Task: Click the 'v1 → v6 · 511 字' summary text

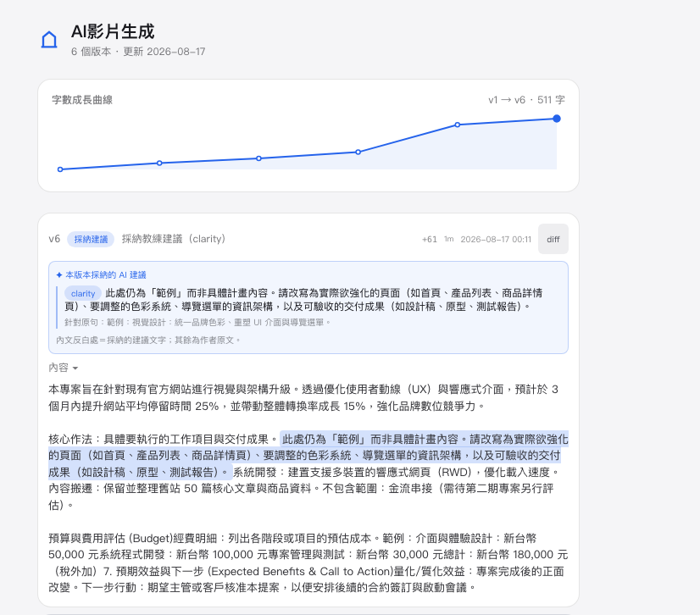Action: coord(526,100)
